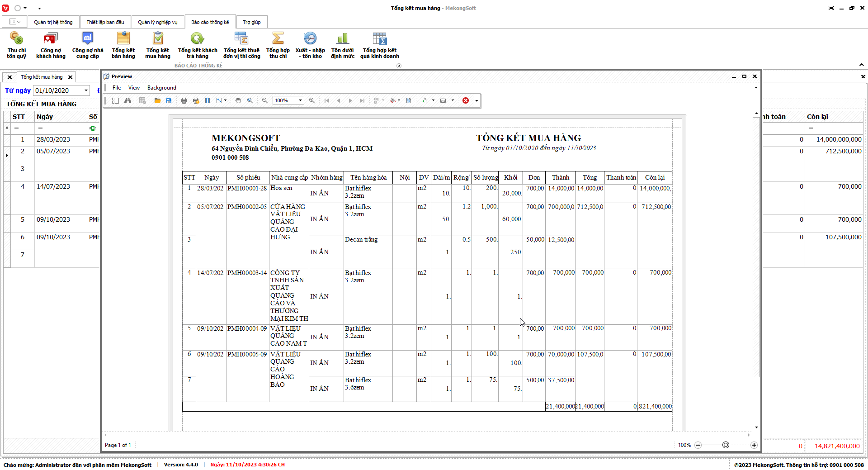868x470 pixels.
Task: Expand the 100% zoom level dropdown
Action: [300, 100]
